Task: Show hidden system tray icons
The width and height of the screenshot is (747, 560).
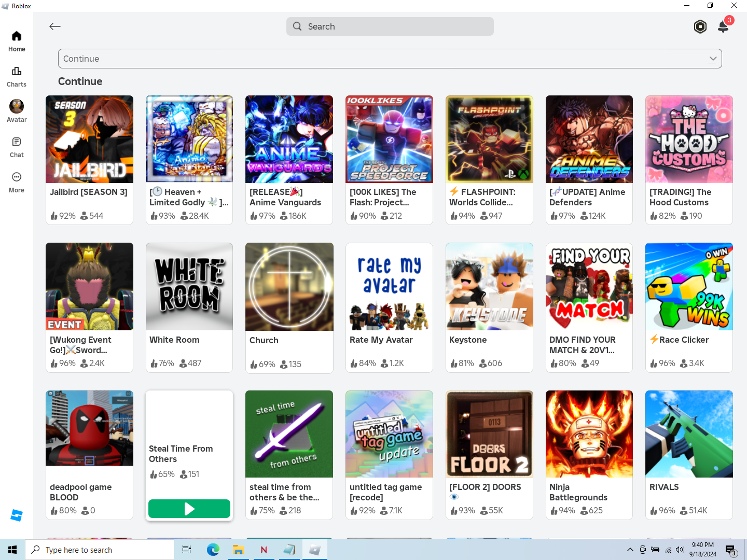Action: pos(630,550)
